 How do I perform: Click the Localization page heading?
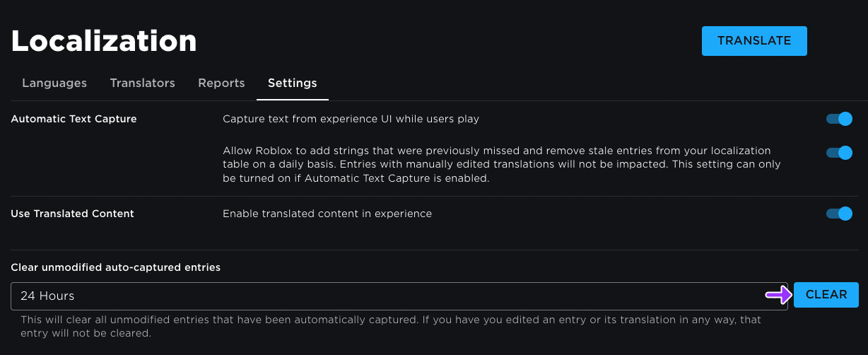pyautogui.click(x=104, y=41)
